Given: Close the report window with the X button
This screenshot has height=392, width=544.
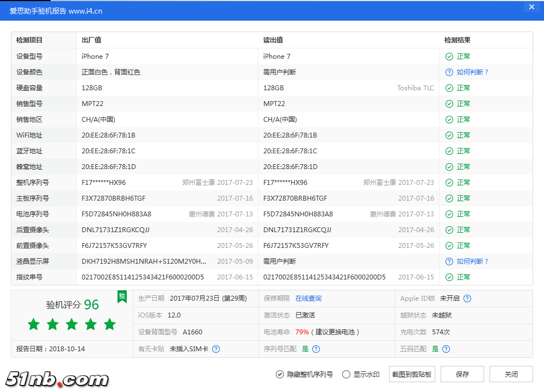Looking at the screenshot, I should [x=531, y=7].
